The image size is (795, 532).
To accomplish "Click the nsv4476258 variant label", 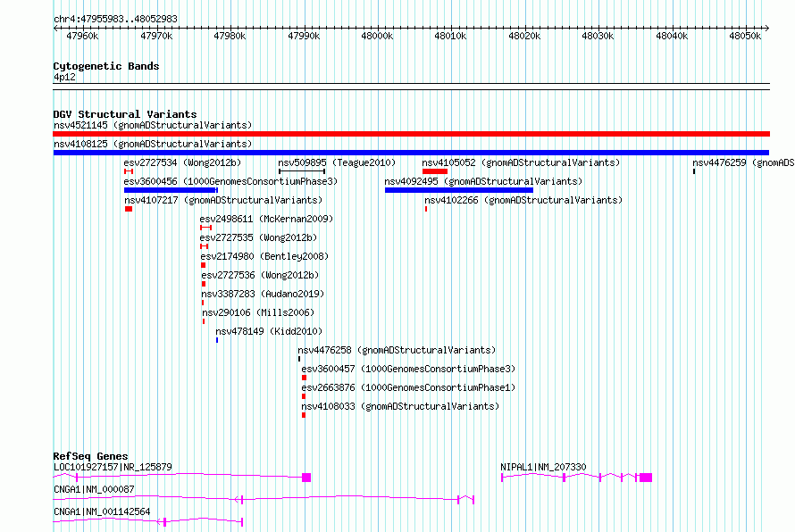I will (x=397, y=350).
